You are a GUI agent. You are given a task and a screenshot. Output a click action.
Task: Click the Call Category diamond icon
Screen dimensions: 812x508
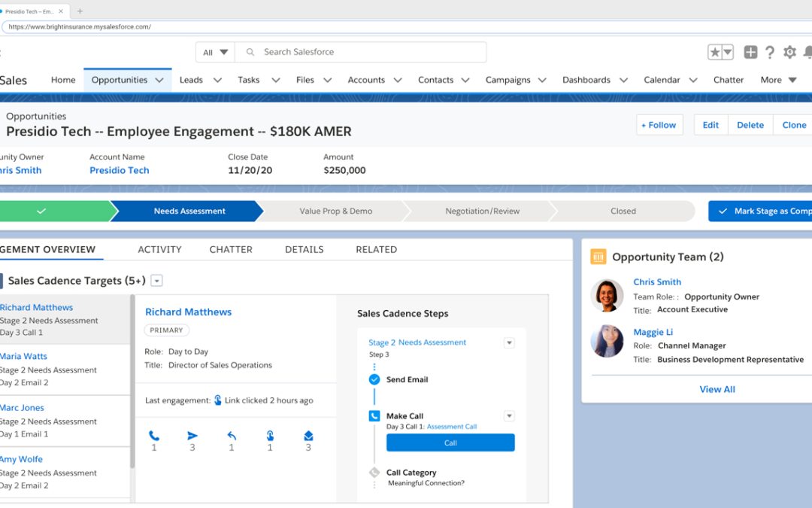[374, 472]
